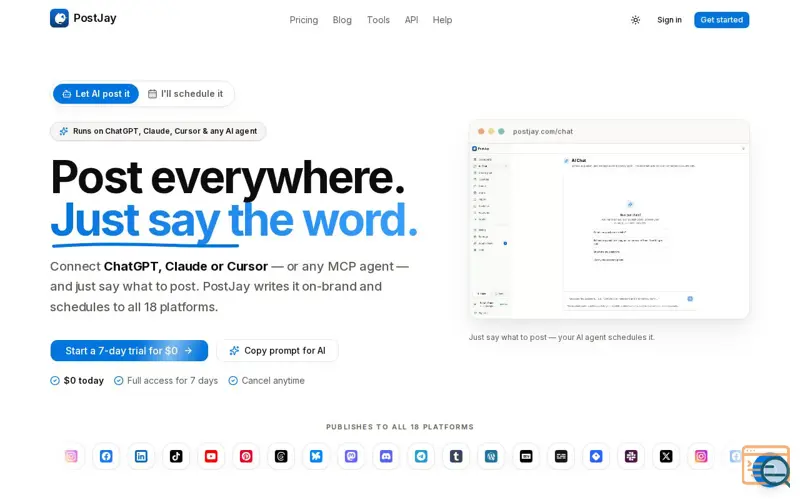Start a 7-day trial for $0

coord(129,351)
